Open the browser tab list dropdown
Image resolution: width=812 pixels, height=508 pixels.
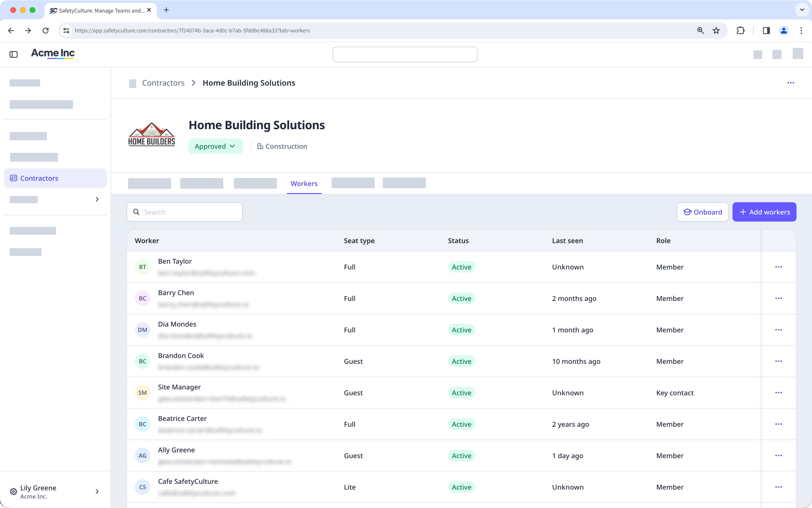[802, 10]
